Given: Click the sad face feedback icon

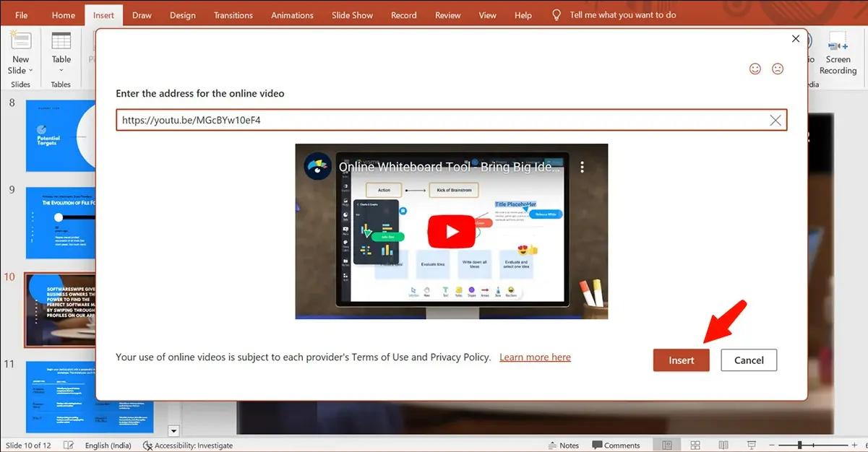Looking at the screenshot, I should tap(778, 69).
